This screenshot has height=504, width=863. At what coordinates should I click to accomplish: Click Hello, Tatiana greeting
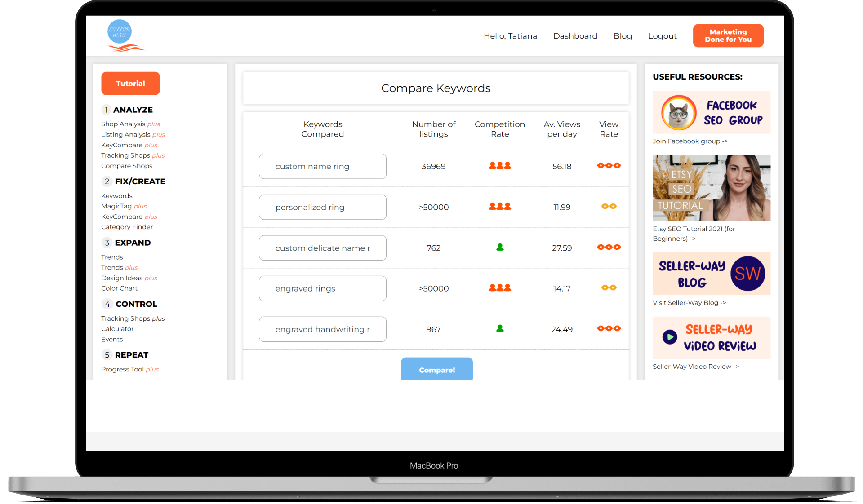510,36
